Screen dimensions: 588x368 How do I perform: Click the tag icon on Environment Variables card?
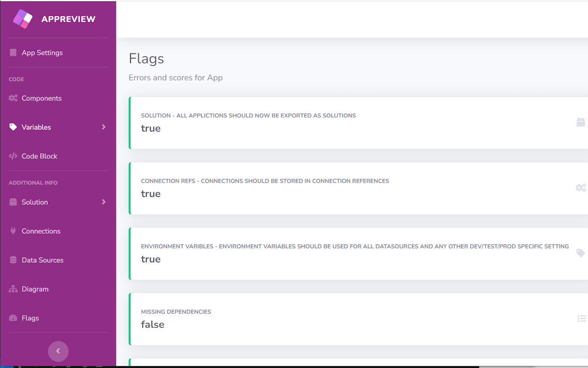[x=581, y=253]
